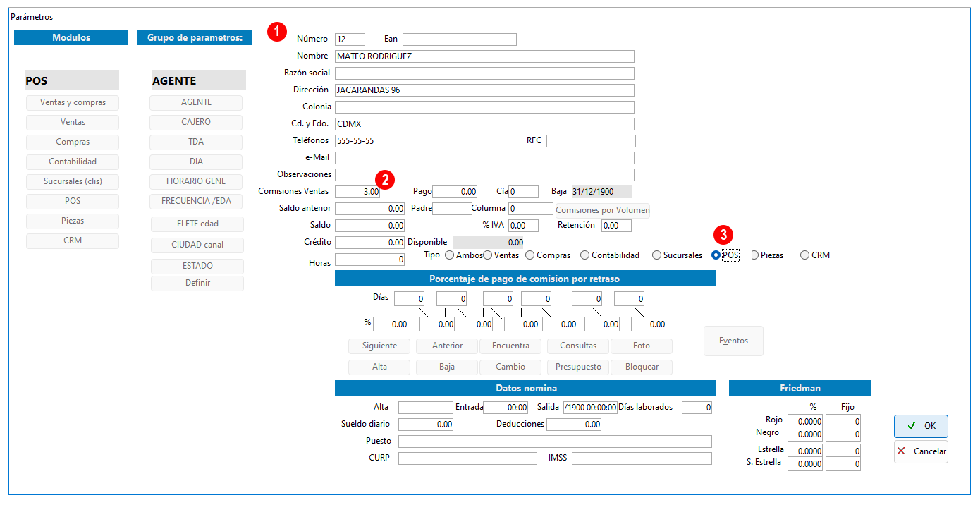Open the Piezas module button

73,221
